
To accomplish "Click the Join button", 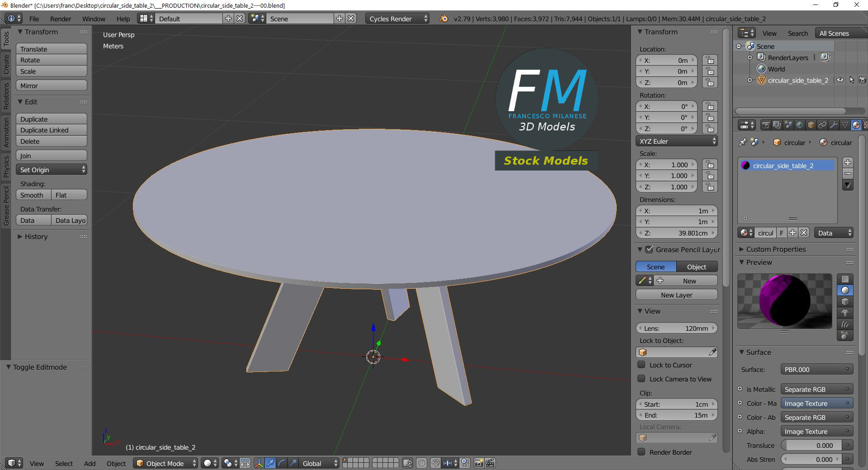I will pyautogui.click(x=52, y=155).
